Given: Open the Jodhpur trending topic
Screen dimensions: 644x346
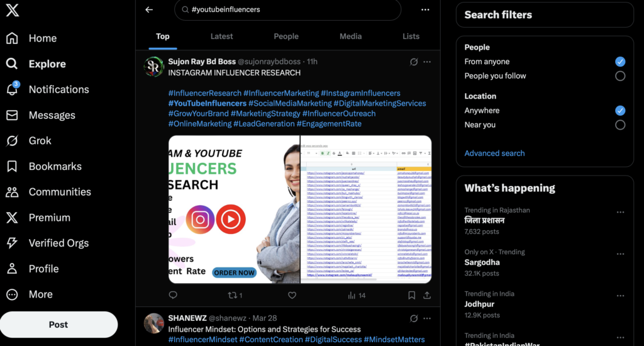Looking at the screenshot, I should 479,304.
